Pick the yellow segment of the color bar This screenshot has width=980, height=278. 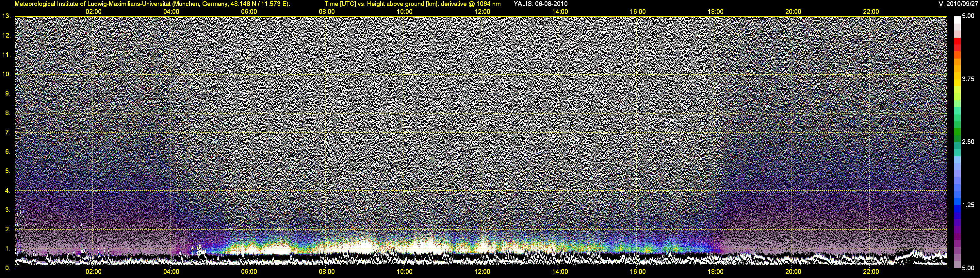click(957, 83)
